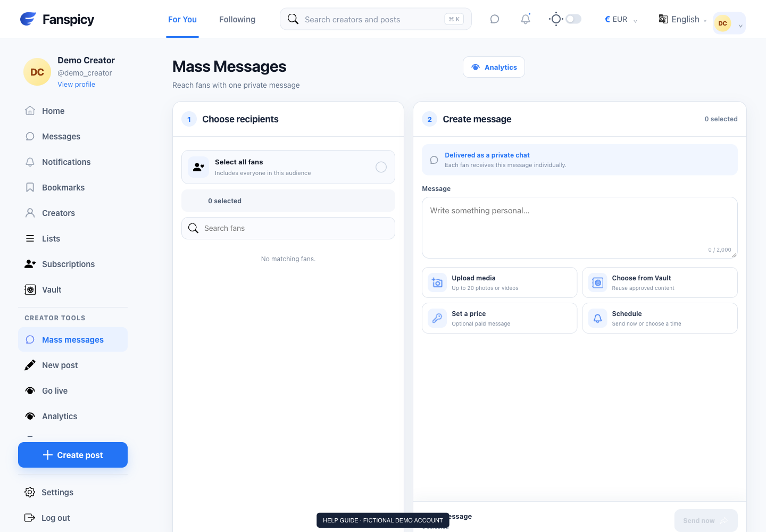This screenshot has width=766, height=532.
Task: Open Bookmarks in sidebar
Action: 73,187
